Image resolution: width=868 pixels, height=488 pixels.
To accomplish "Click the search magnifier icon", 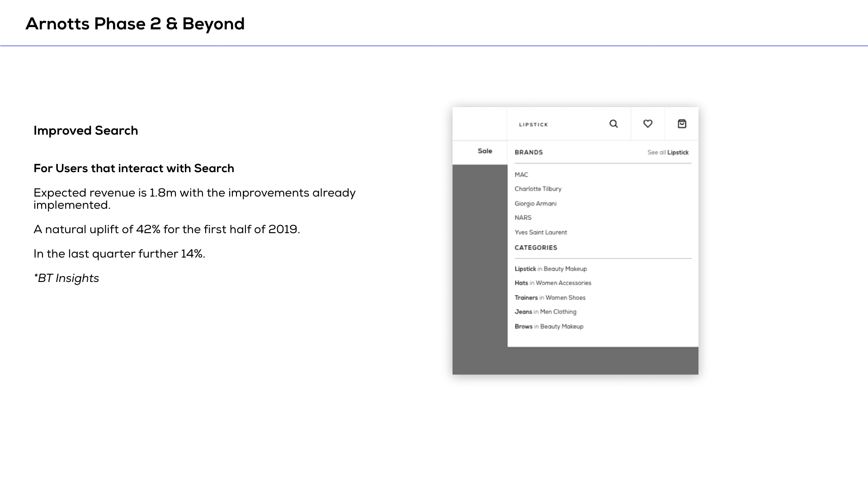I will tap(613, 123).
